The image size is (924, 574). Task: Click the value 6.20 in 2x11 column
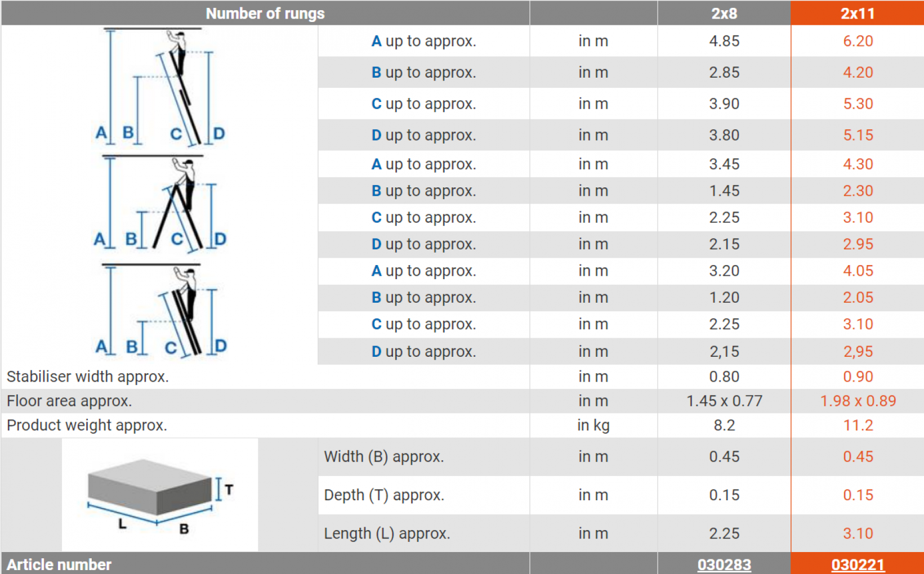coord(858,41)
